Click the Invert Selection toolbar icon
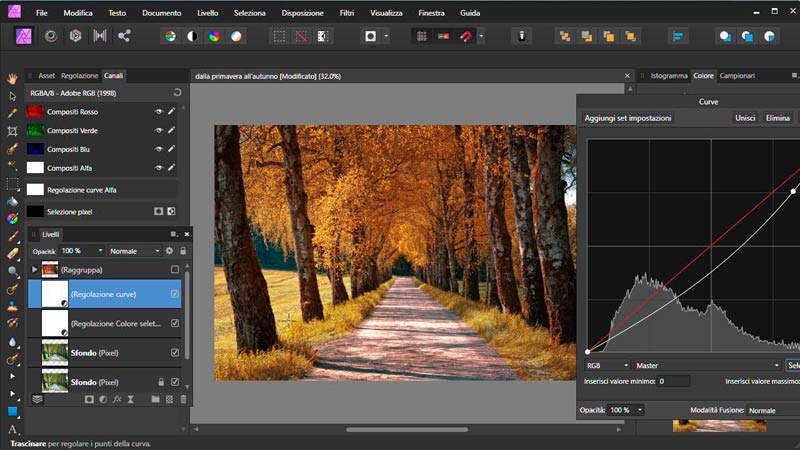Screen dimensions: 800x450 (322, 36)
